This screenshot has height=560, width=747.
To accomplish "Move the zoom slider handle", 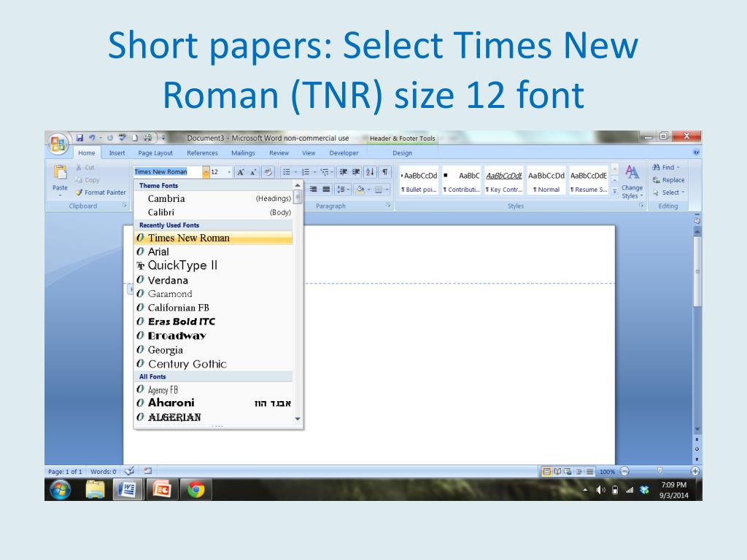I will [x=659, y=471].
